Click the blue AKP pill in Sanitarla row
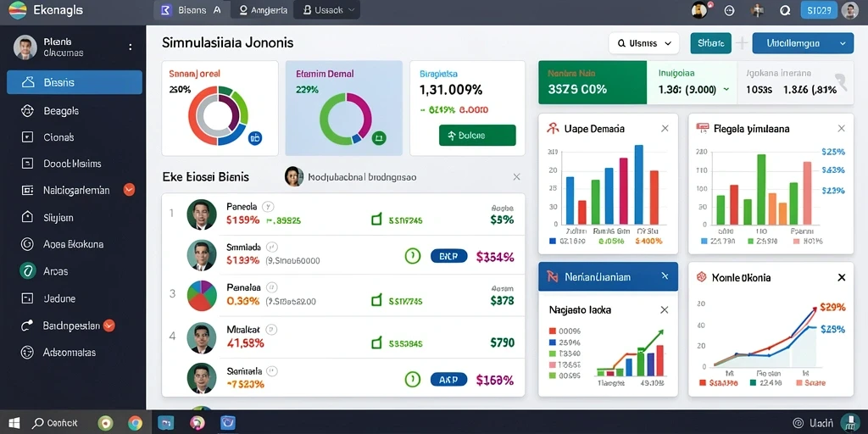This screenshot has height=434, width=868. [x=449, y=379]
